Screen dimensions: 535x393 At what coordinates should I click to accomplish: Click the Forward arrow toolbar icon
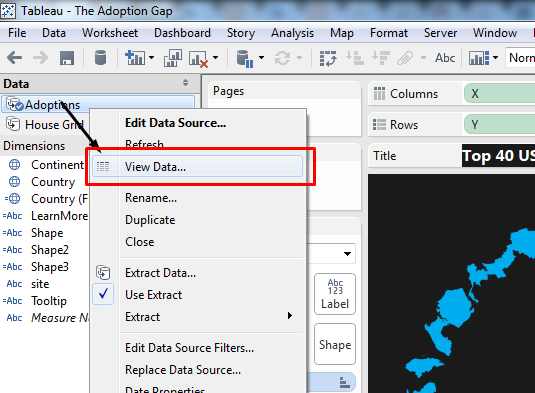(x=41, y=58)
